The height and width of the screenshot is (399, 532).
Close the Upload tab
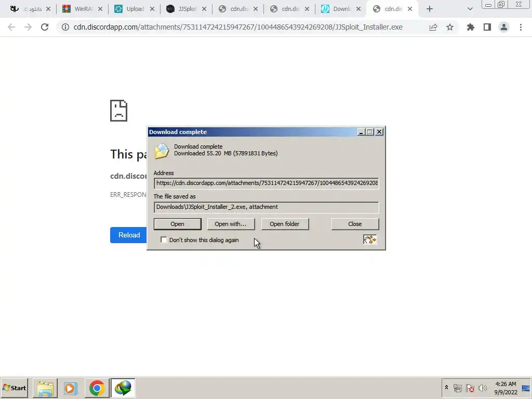tap(152, 9)
